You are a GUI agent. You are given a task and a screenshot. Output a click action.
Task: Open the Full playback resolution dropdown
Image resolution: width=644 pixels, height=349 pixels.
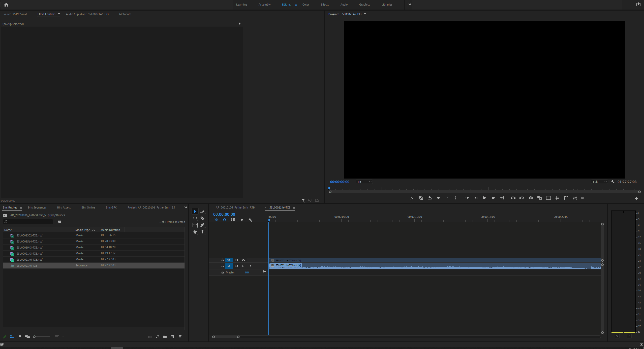[599, 182]
